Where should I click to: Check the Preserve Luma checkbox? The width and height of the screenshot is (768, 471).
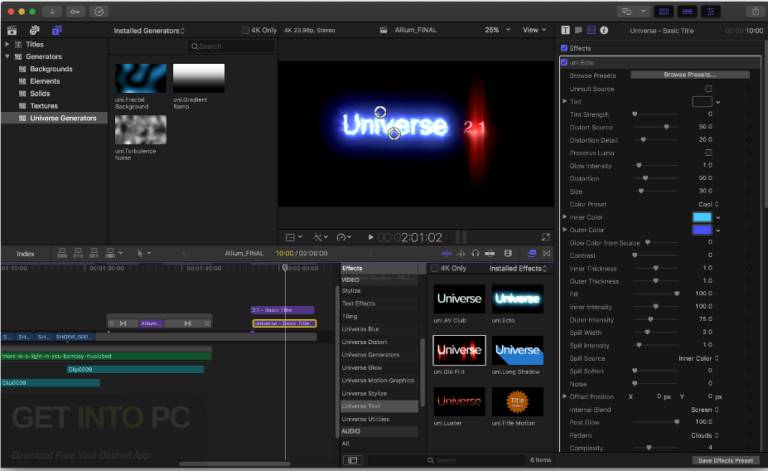708,153
